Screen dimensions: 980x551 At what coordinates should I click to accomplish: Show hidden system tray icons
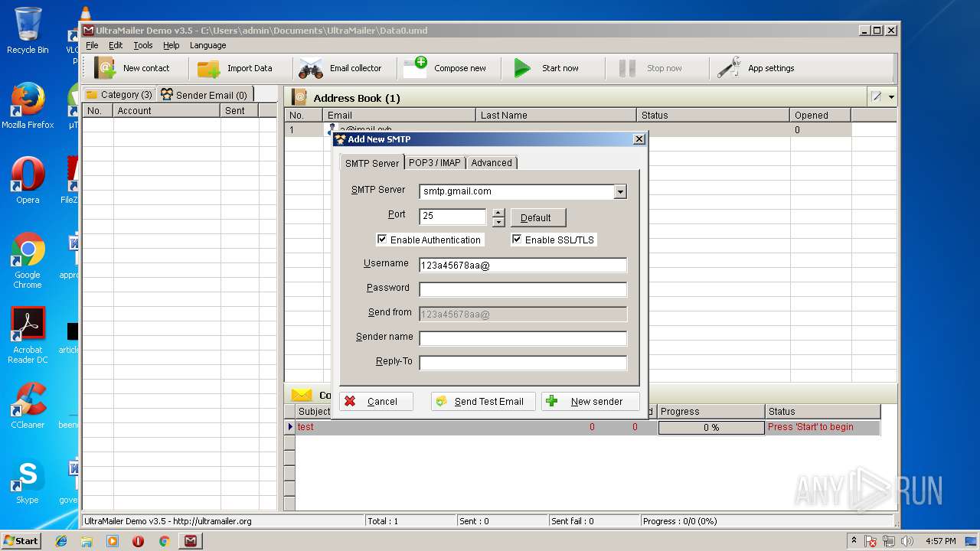click(854, 540)
